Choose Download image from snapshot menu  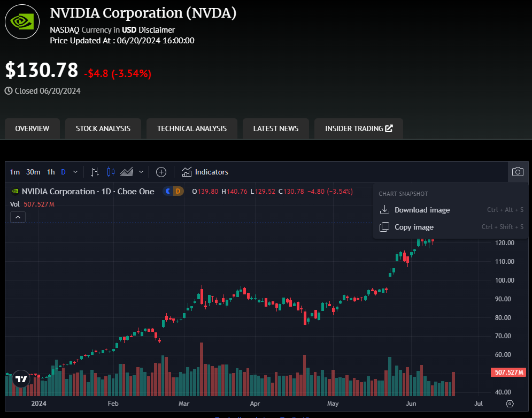tap(451, 210)
